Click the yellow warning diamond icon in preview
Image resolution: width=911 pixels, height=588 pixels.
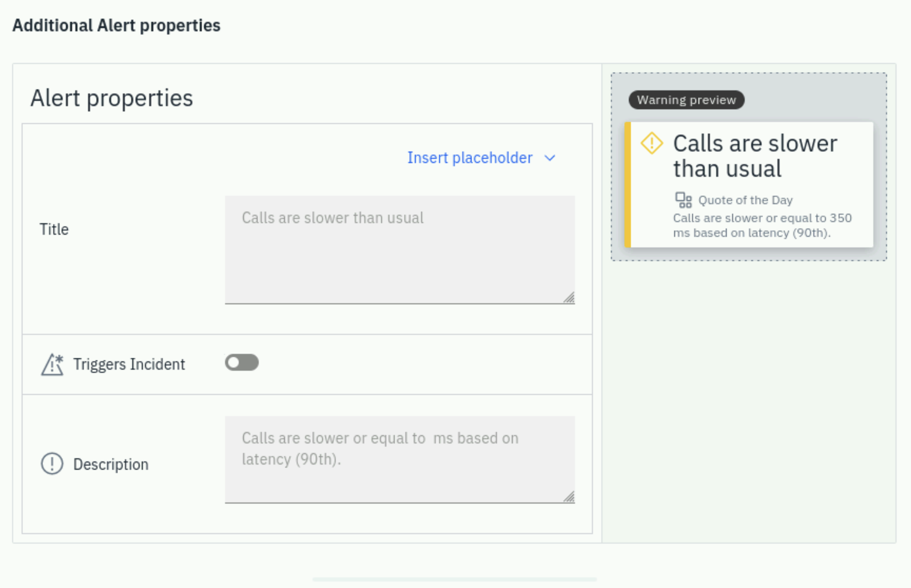652,143
